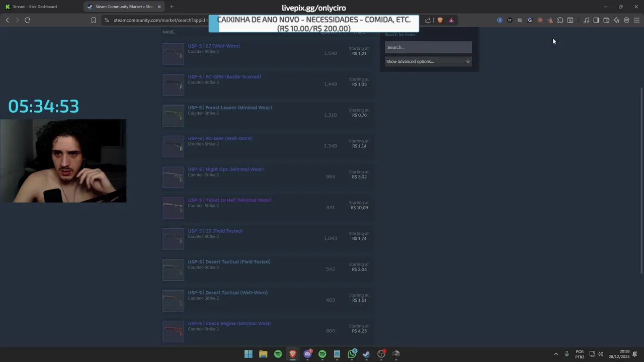Open USP-S | PC-GRN (Well-Worn) listing
Screen dimensions: 644x362
pos(220,138)
